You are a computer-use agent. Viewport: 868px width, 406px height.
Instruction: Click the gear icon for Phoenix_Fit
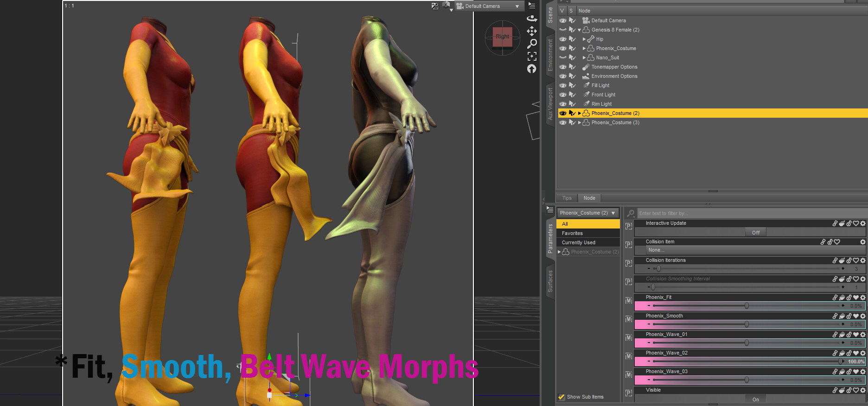click(x=863, y=298)
